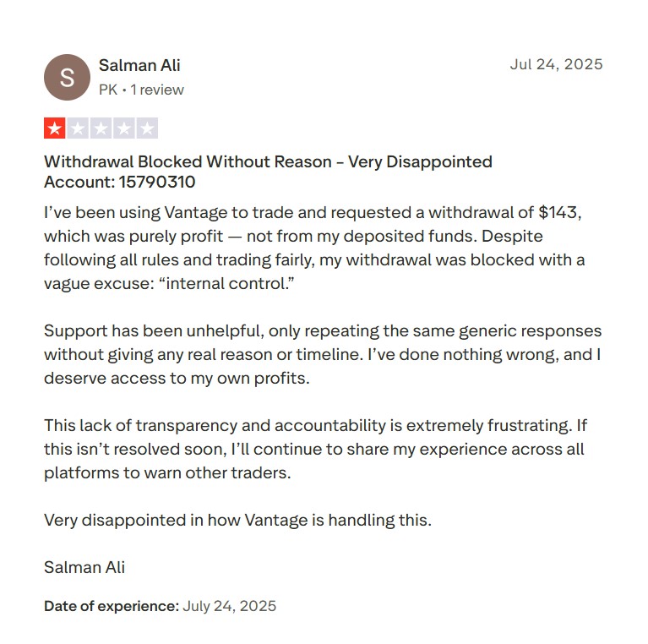Click the July 24, 2025 experience date
Image resolution: width=648 pixels, height=644 pixels.
[x=229, y=606]
